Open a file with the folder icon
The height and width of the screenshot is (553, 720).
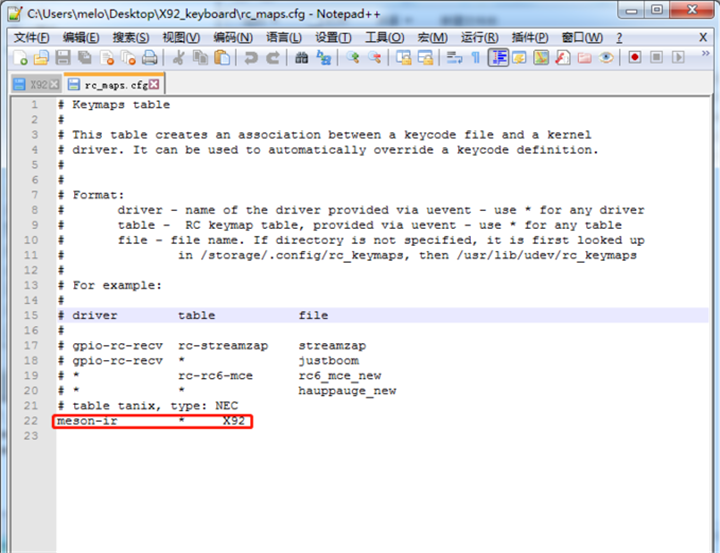pos(41,58)
